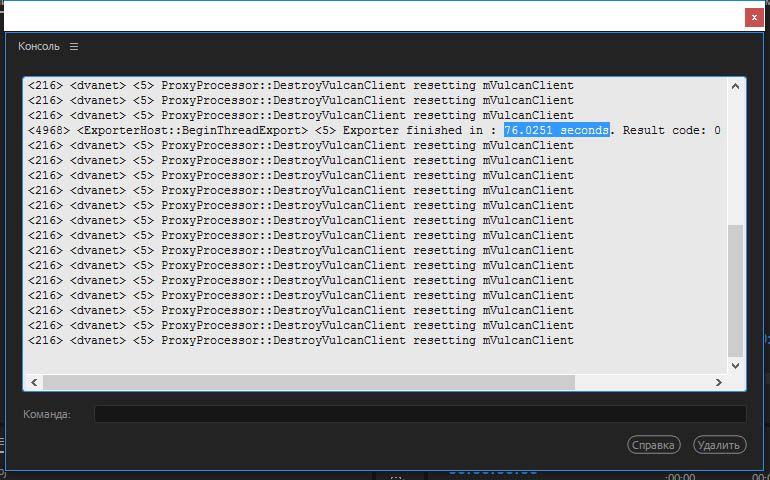
Task: Click the vertical scrollbar thumb
Action: tap(736, 290)
